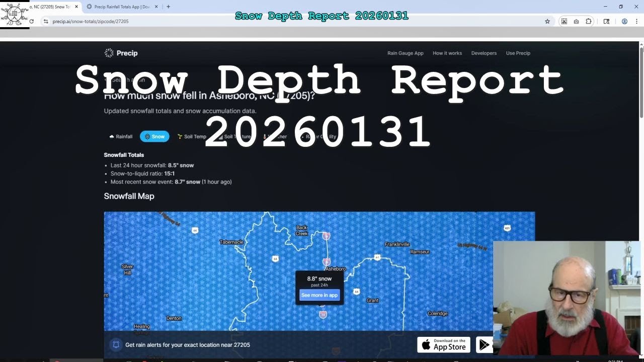Click the Tabernacle map label
The height and width of the screenshot is (362, 644).
click(x=231, y=242)
